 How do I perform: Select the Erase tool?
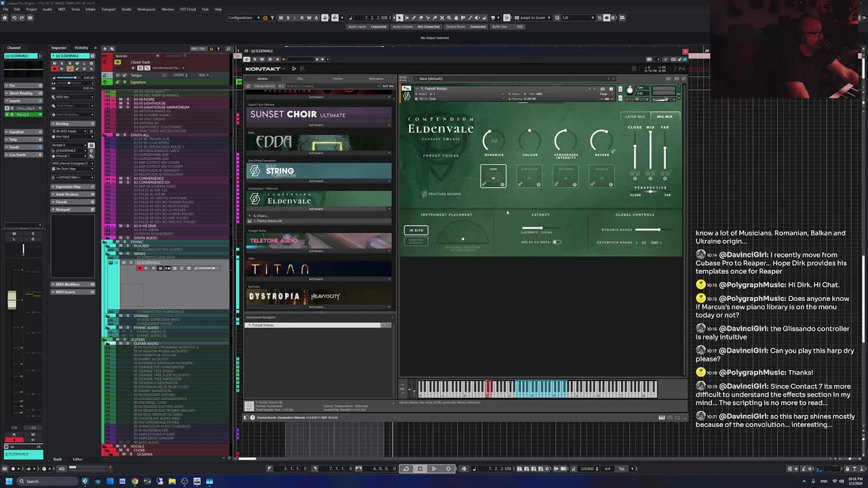[420, 18]
